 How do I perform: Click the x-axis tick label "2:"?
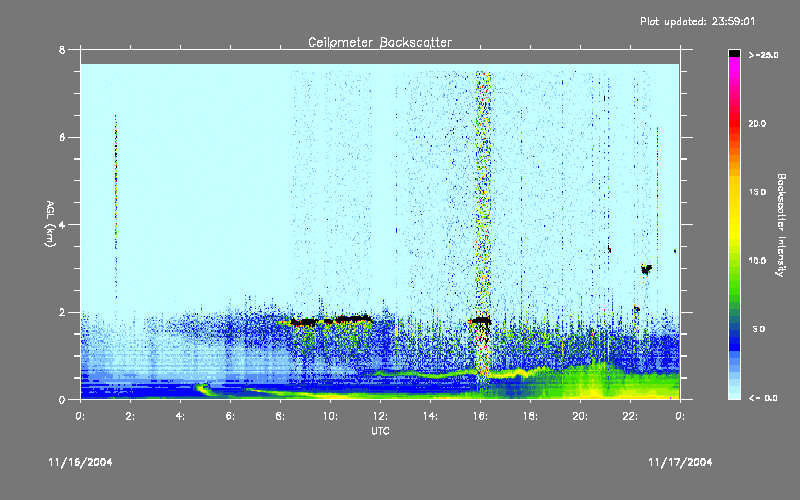click(x=130, y=416)
